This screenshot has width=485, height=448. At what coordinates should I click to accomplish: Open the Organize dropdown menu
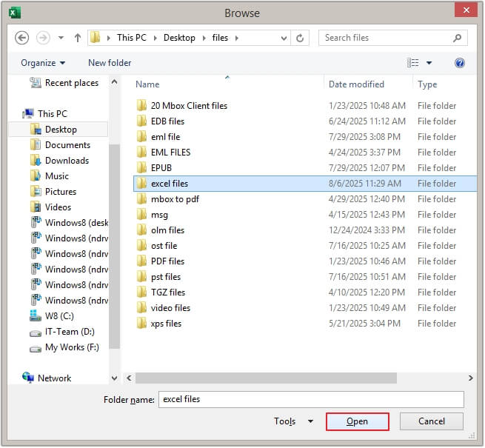coord(43,63)
